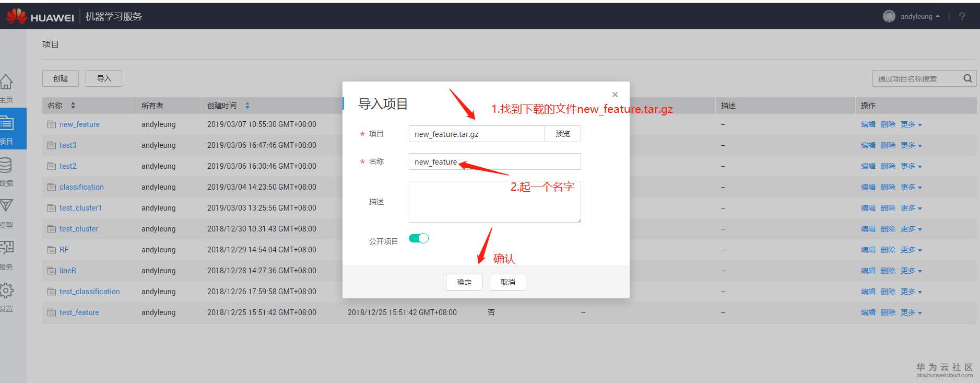Expand 更多 menu for lineR row
The image size is (980, 383).
[x=911, y=271]
